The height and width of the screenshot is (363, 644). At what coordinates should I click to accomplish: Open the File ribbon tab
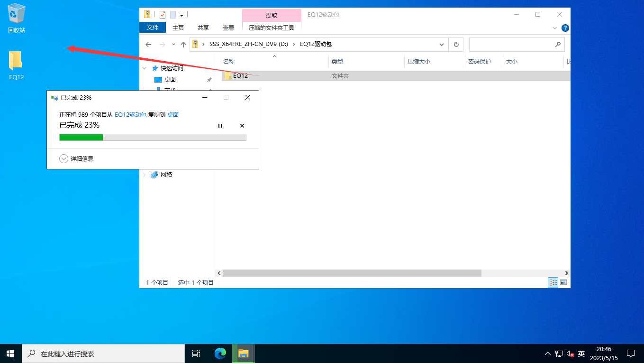coord(153,28)
